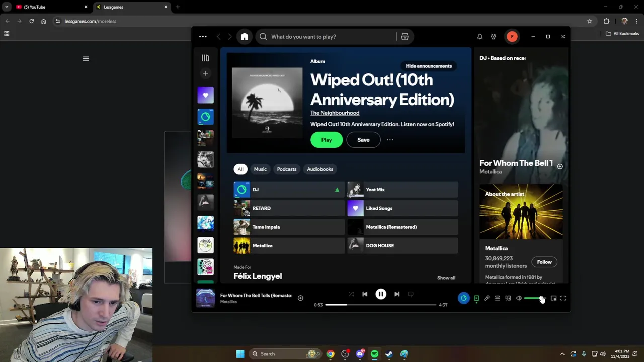Open the Lessgames hamburger menu
644x362 pixels.
pos(86,59)
